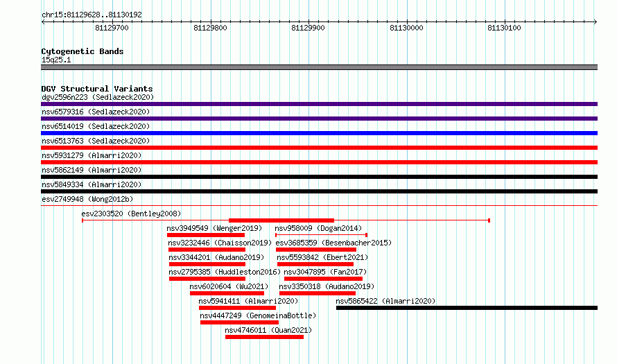Click the red bar under nsv5931279
The width and height of the screenshot is (617, 364).
click(319, 162)
